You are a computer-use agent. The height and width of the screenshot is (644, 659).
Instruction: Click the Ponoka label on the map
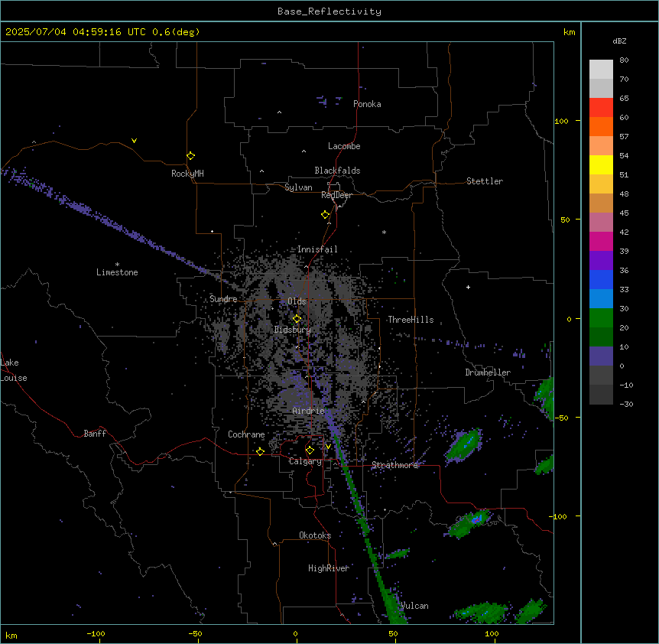(367, 104)
